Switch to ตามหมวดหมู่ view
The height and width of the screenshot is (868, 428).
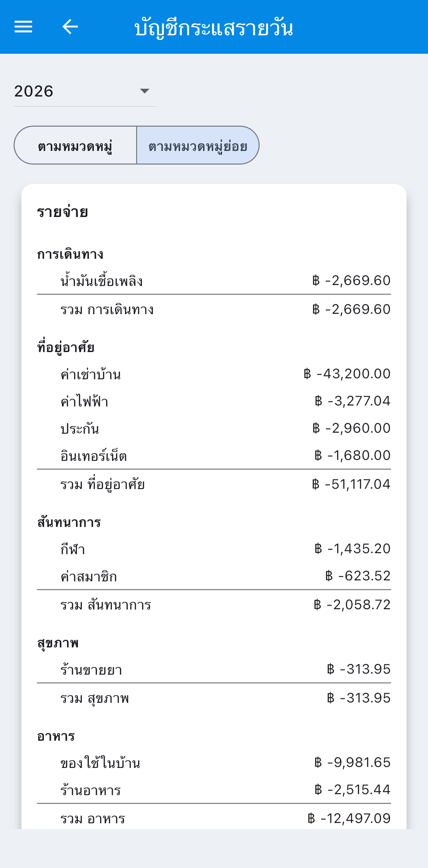coord(75,145)
